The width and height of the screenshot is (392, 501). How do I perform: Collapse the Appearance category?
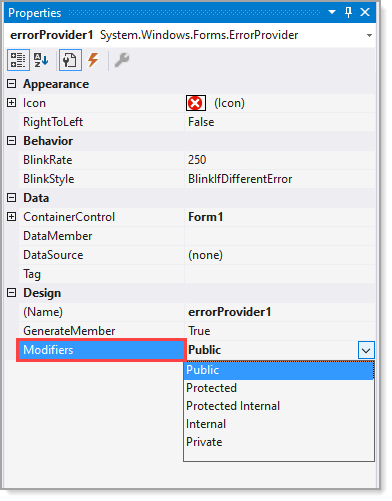[12, 84]
